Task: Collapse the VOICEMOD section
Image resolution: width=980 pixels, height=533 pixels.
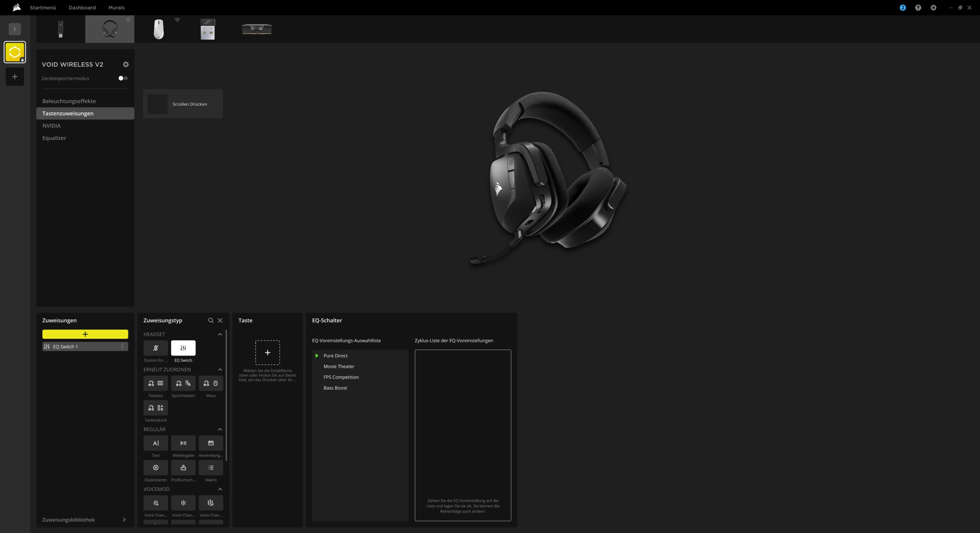Action: (x=220, y=489)
